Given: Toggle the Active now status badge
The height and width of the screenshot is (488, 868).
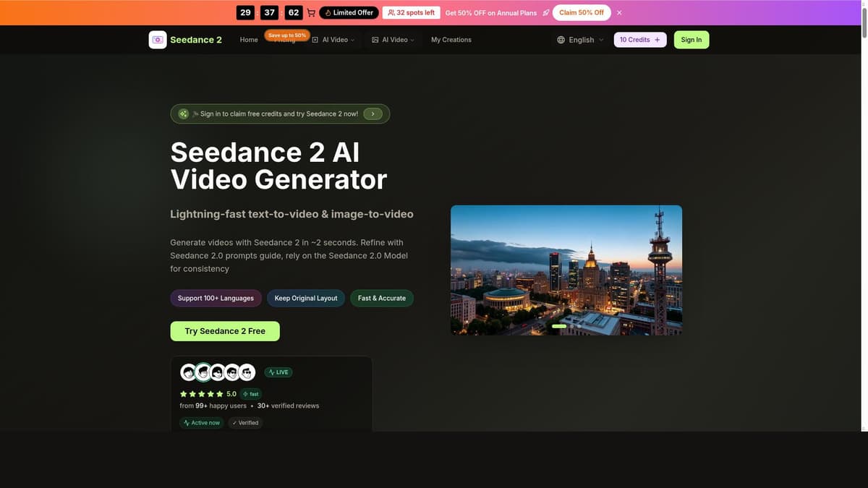Looking at the screenshot, I should pos(202,421).
